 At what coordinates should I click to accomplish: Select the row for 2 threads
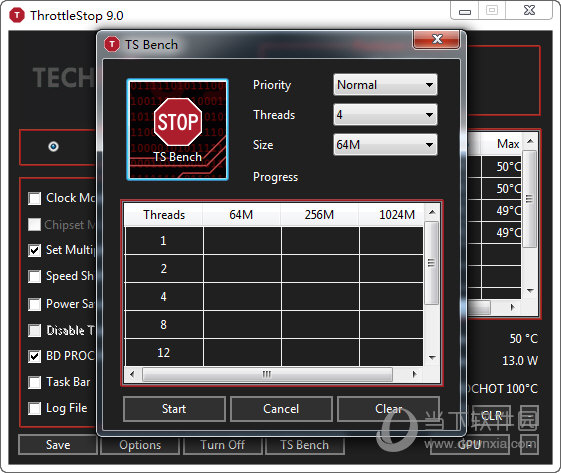coord(274,269)
